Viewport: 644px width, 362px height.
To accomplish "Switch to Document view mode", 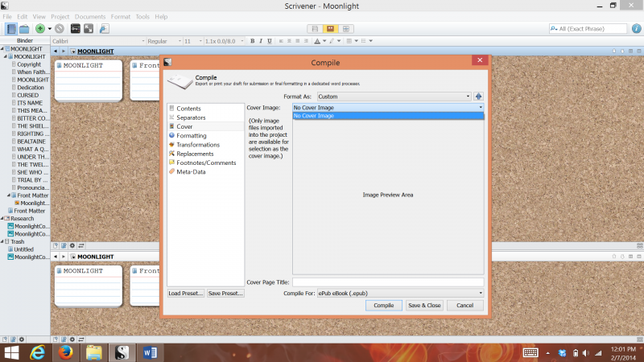I will tap(315, 29).
